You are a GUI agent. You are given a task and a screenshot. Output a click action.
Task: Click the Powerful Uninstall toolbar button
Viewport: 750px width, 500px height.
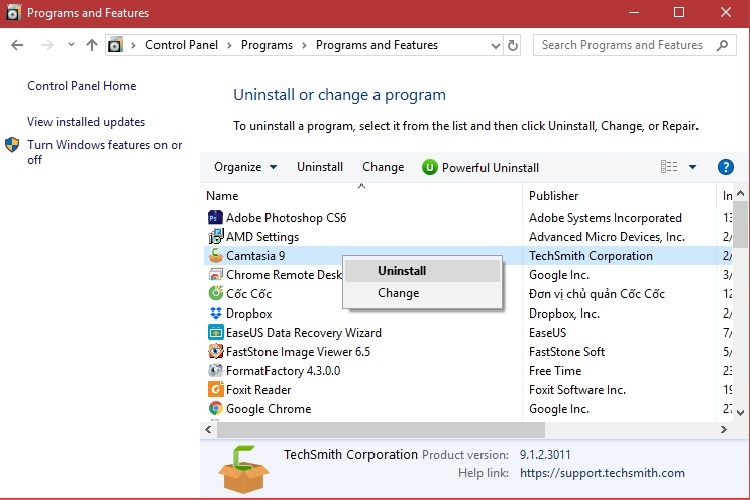(x=480, y=167)
